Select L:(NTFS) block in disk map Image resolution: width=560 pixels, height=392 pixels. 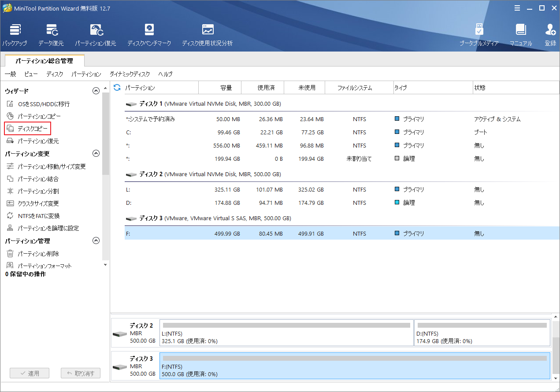286,333
